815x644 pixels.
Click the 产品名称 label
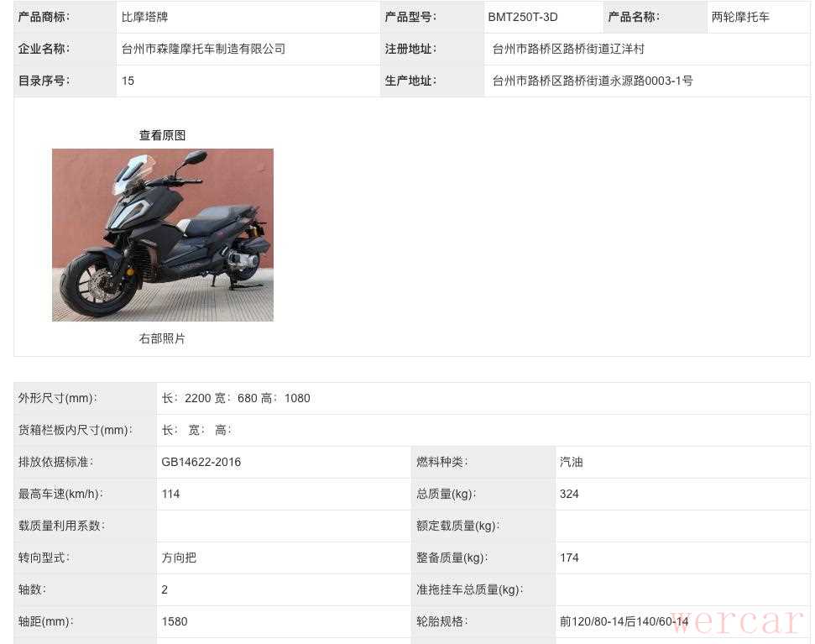(x=634, y=17)
